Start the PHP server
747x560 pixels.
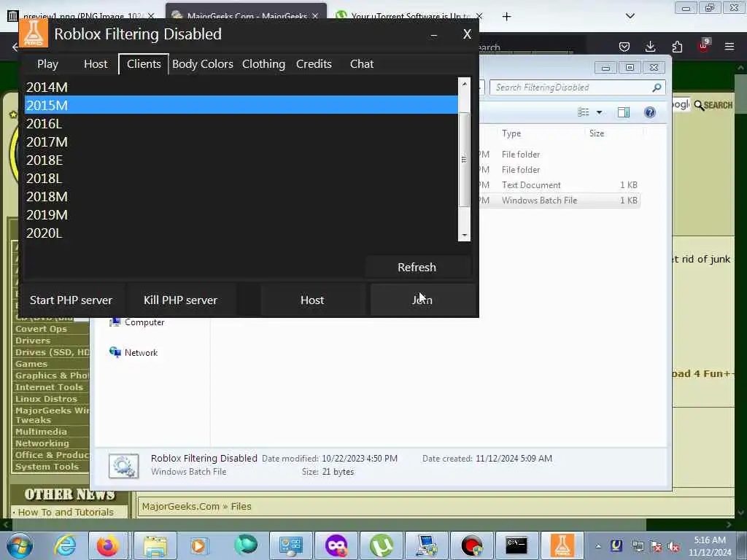coord(71,300)
